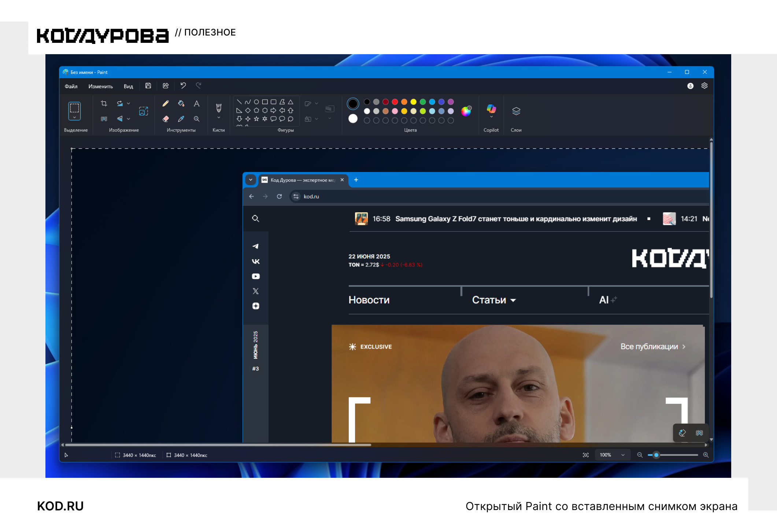Screen dimensions: 777x532
Task: Expand the Copilot dropdown chevron
Action: (x=491, y=117)
